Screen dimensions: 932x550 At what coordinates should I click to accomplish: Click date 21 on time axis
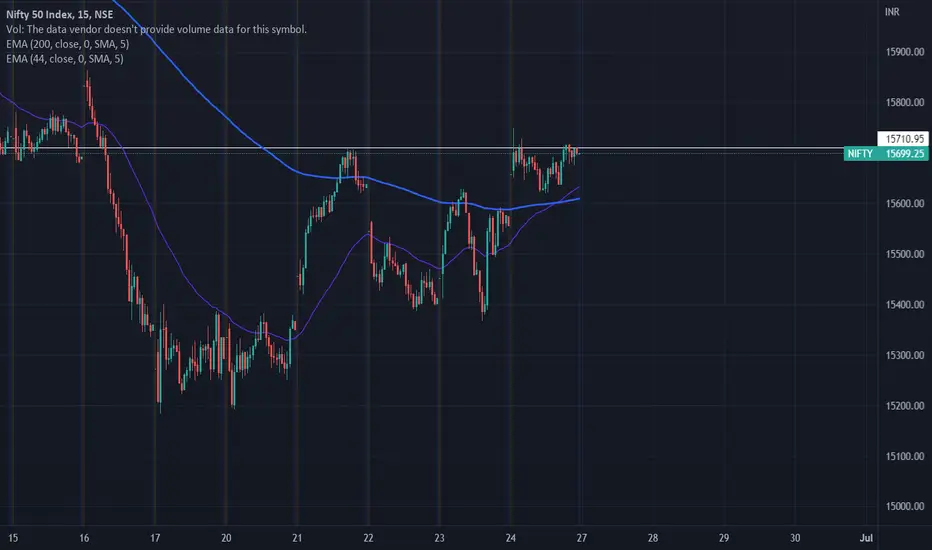297,538
